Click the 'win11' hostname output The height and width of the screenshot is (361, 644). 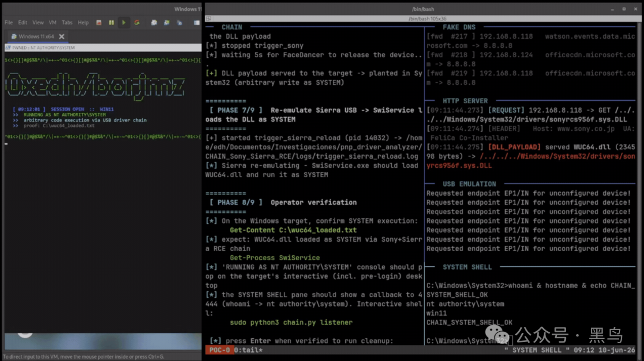436,313
